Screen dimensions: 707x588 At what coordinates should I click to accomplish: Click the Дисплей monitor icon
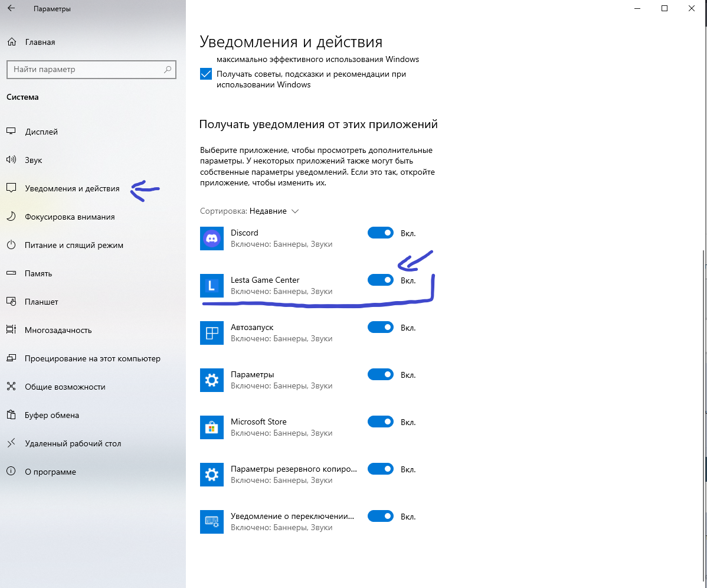(x=11, y=131)
